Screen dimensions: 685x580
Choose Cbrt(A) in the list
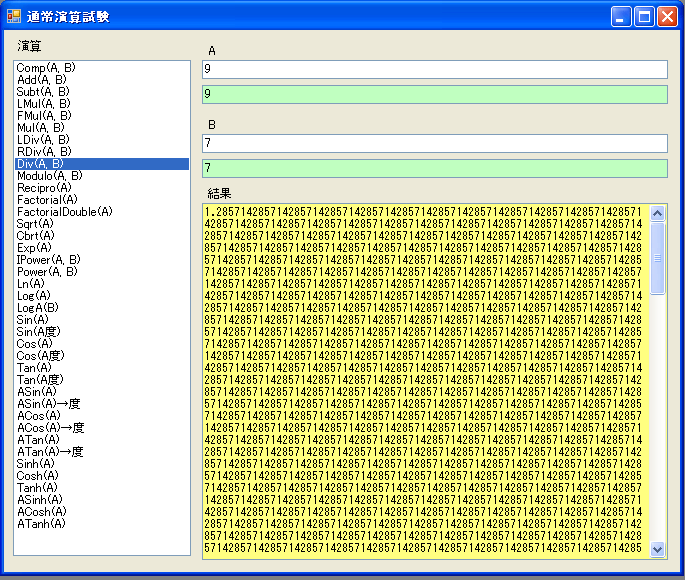pyautogui.click(x=102, y=236)
